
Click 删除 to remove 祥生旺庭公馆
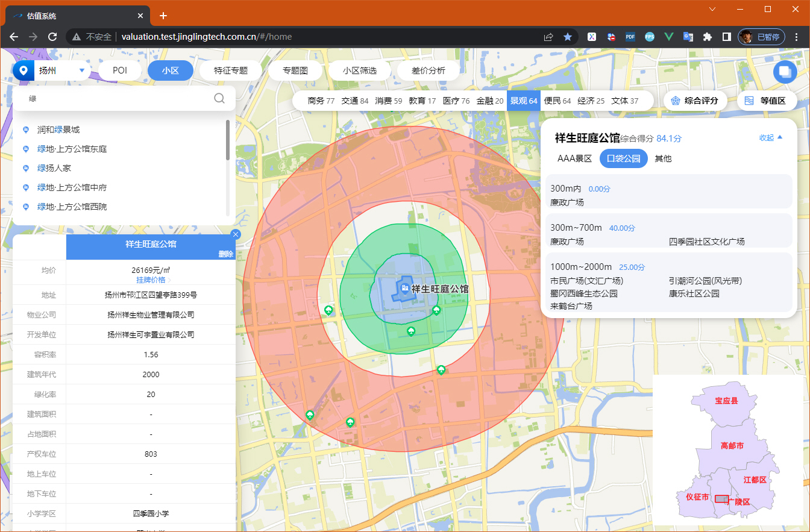pyautogui.click(x=225, y=254)
